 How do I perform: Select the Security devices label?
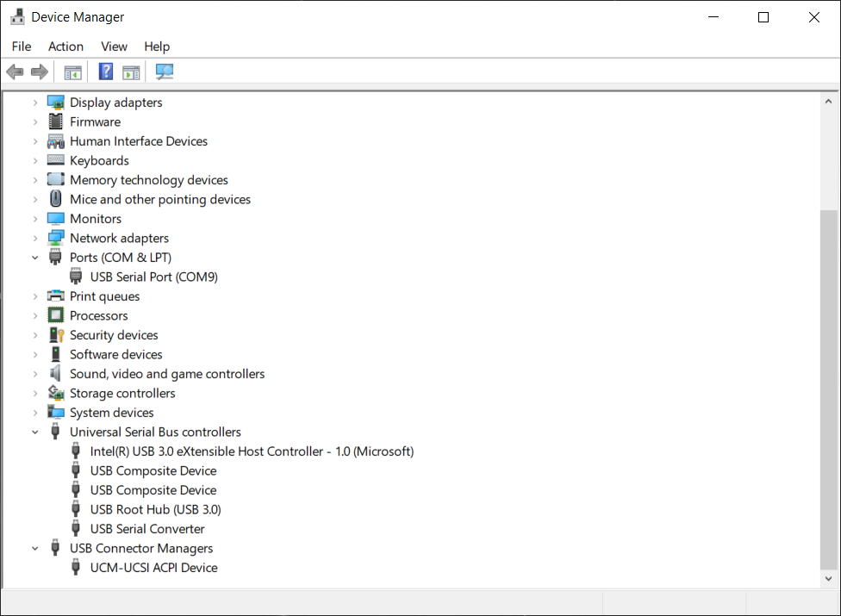point(115,335)
